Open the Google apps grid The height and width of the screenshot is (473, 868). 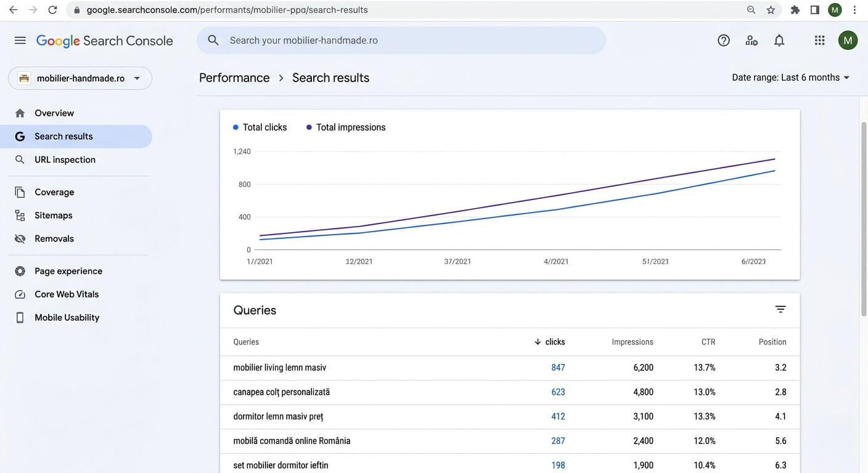pos(819,41)
